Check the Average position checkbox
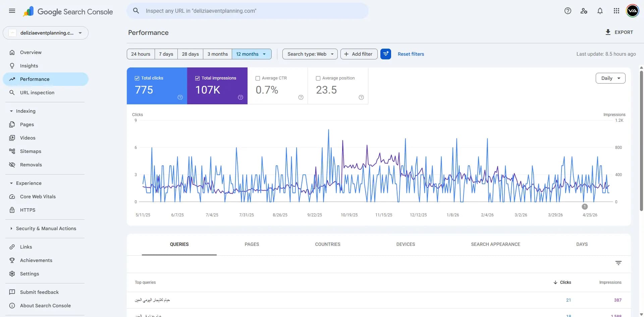 (x=318, y=78)
